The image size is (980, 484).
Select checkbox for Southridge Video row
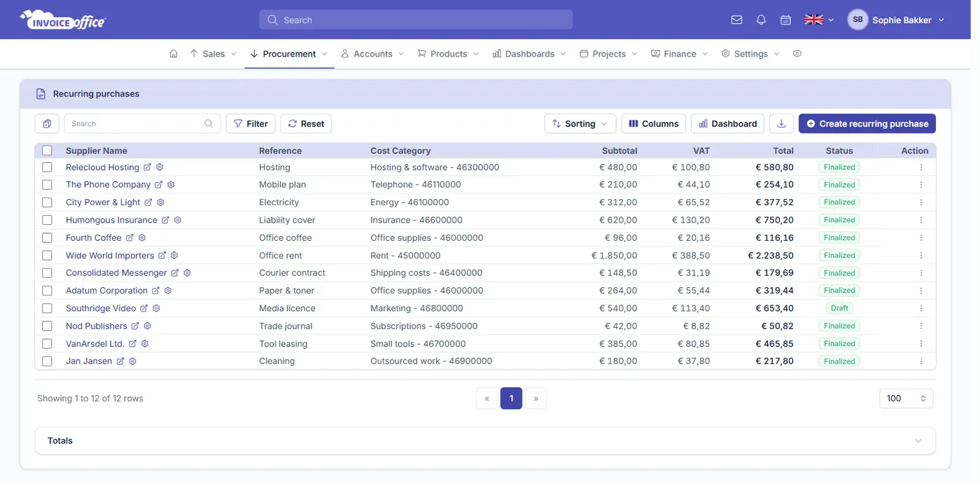(x=47, y=308)
